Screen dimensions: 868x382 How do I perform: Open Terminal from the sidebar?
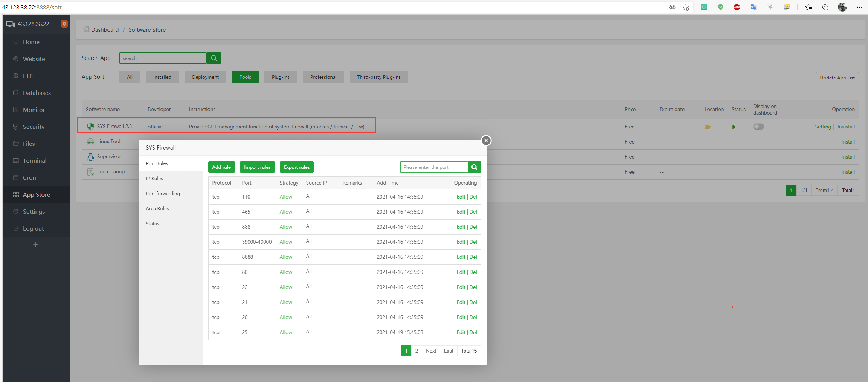tap(35, 161)
